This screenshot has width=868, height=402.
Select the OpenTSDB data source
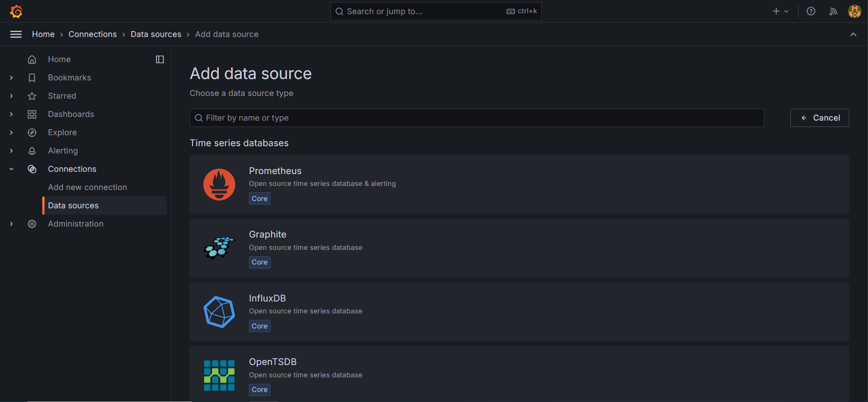pyautogui.click(x=519, y=374)
